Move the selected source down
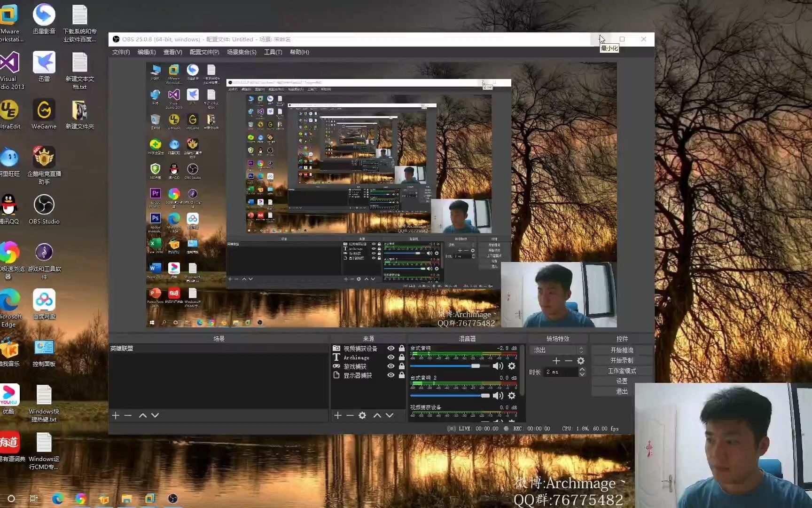 [390, 415]
